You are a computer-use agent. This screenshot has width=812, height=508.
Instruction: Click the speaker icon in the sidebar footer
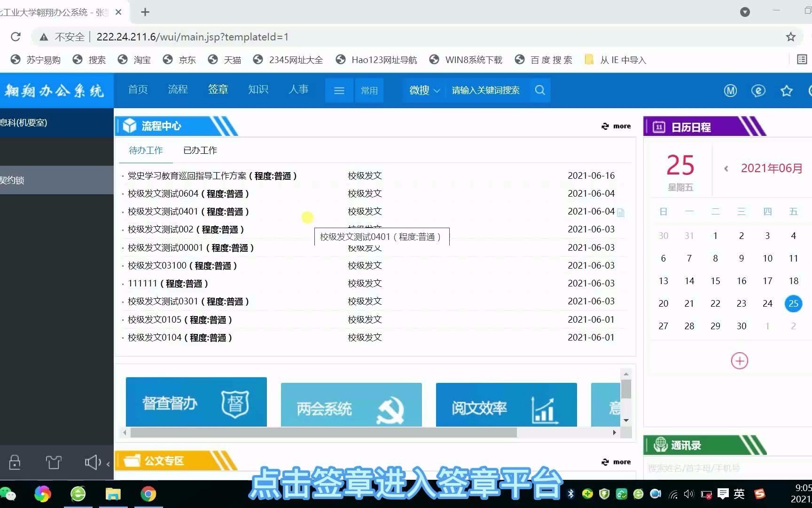(x=93, y=462)
